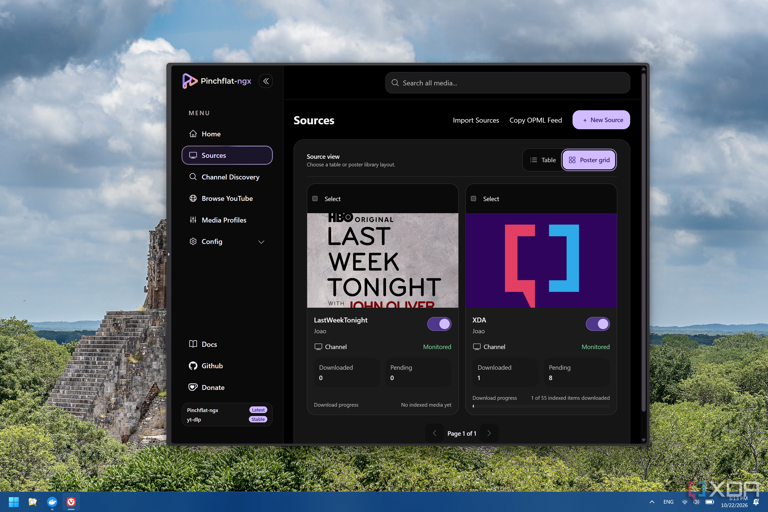The image size is (768, 512).
Task: Show hidden tray icons chevron
Action: [652, 502]
